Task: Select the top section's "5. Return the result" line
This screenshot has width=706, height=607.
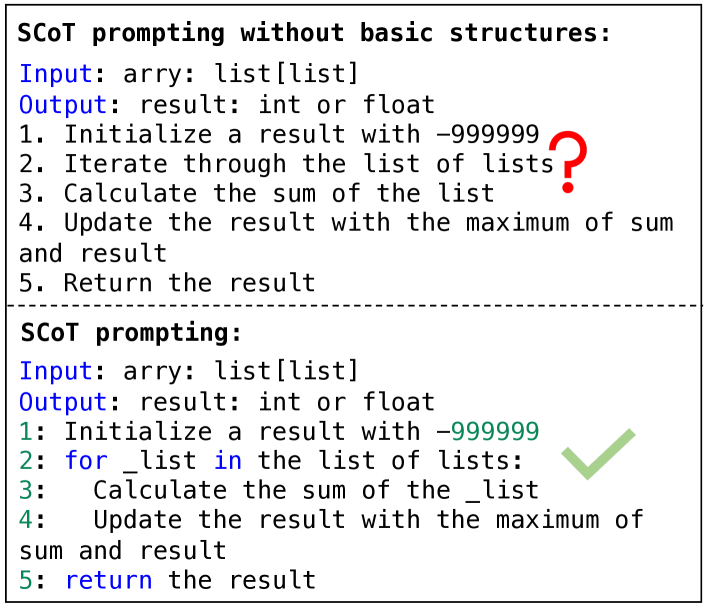Action: click(167, 283)
